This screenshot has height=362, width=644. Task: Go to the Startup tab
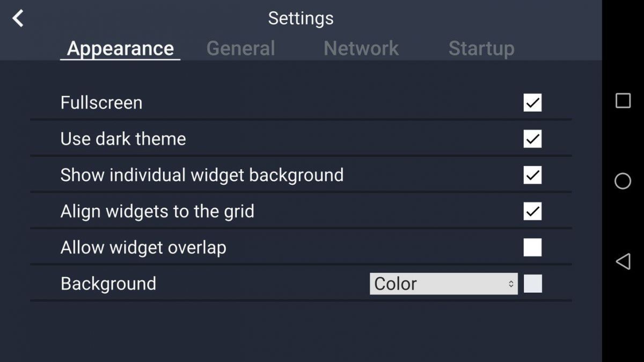[x=481, y=48]
